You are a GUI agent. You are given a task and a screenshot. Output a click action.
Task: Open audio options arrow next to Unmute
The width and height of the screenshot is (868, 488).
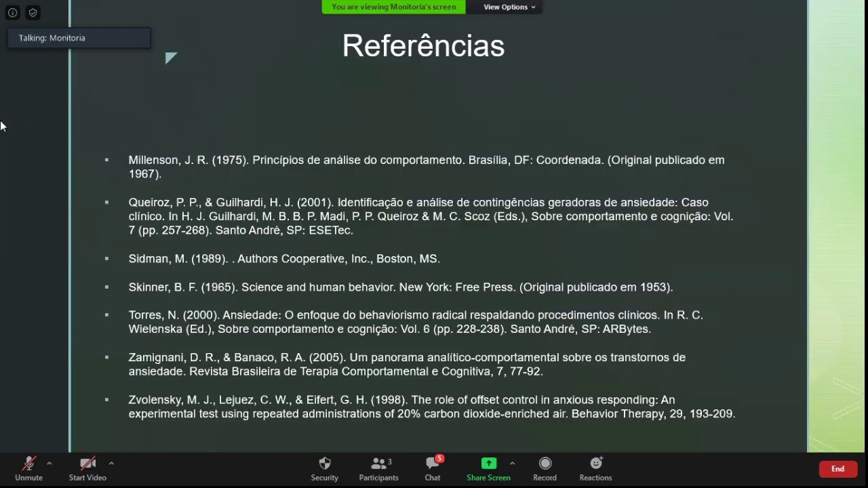[49, 464]
